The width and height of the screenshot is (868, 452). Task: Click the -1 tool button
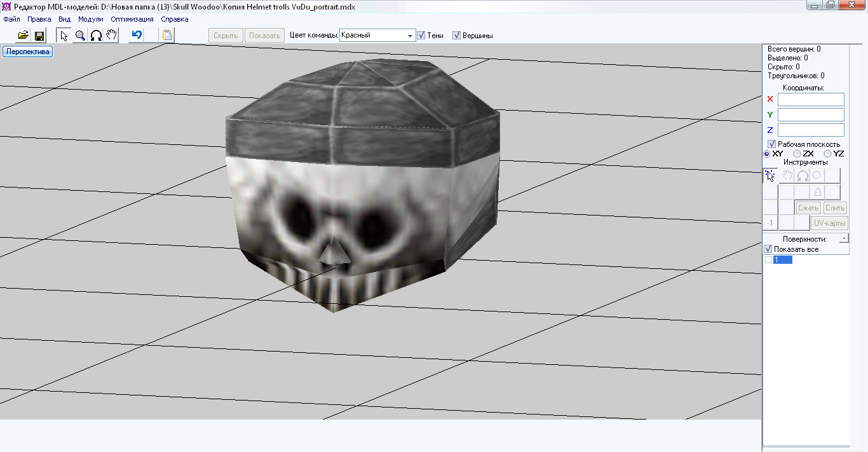770,223
